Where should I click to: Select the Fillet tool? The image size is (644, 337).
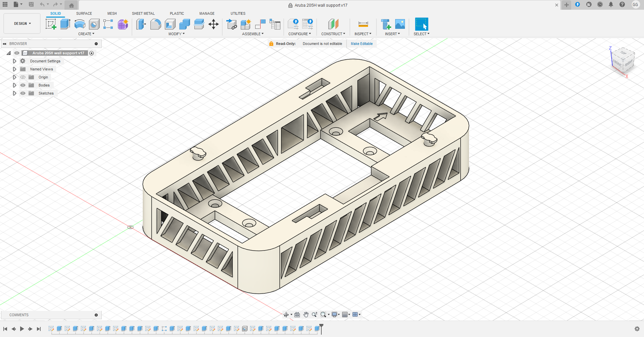pyautogui.click(x=155, y=24)
